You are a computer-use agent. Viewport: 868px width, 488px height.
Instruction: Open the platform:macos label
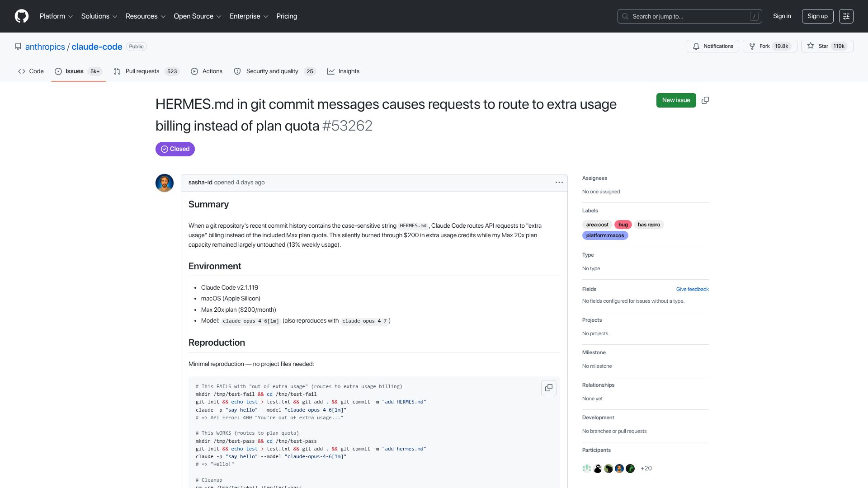(605, 235)
